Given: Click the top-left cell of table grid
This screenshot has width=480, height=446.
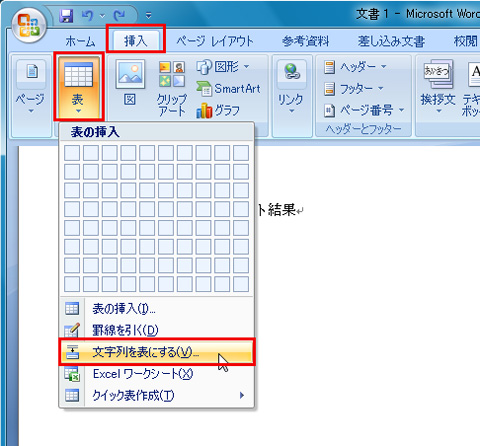Looking at the screenshot, I should click(72, 153).
